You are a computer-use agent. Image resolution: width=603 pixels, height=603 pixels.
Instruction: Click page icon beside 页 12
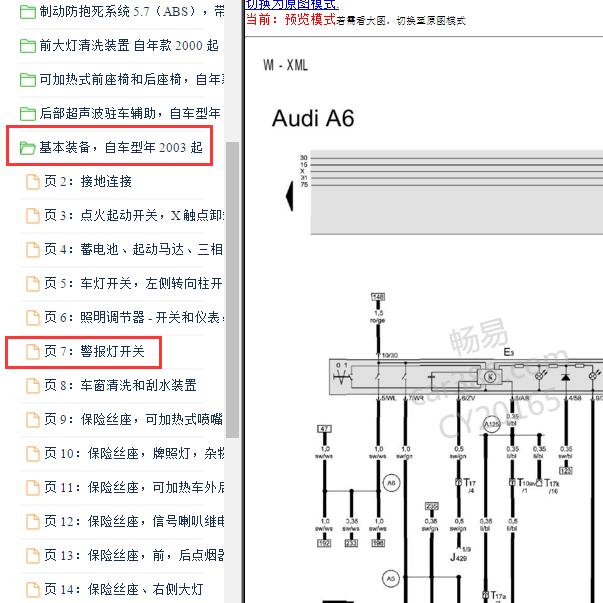click(33, 521)
